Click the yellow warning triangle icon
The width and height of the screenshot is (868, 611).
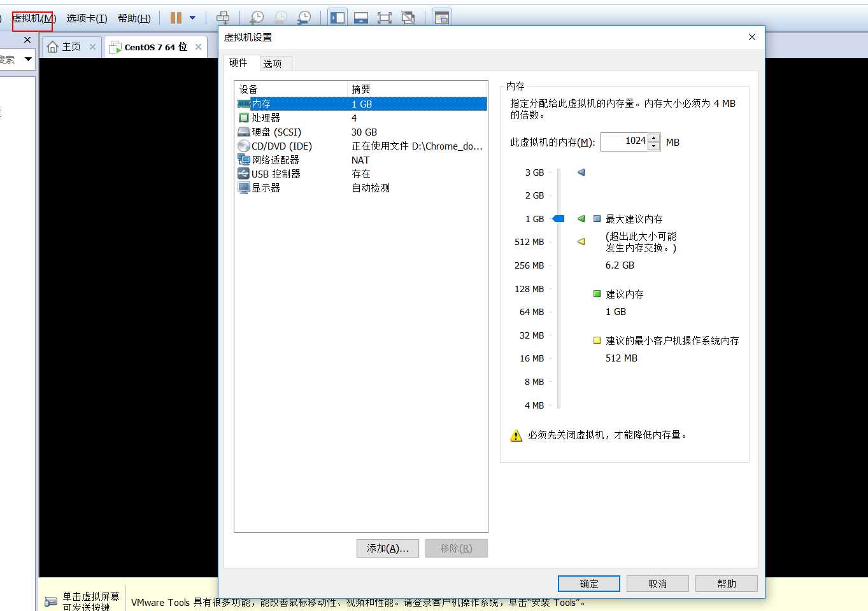[x=516, y=435]
